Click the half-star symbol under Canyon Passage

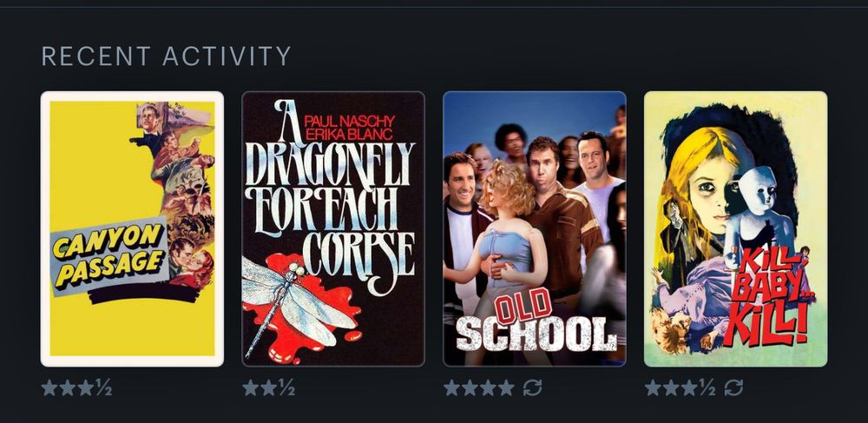coord(103,387)
